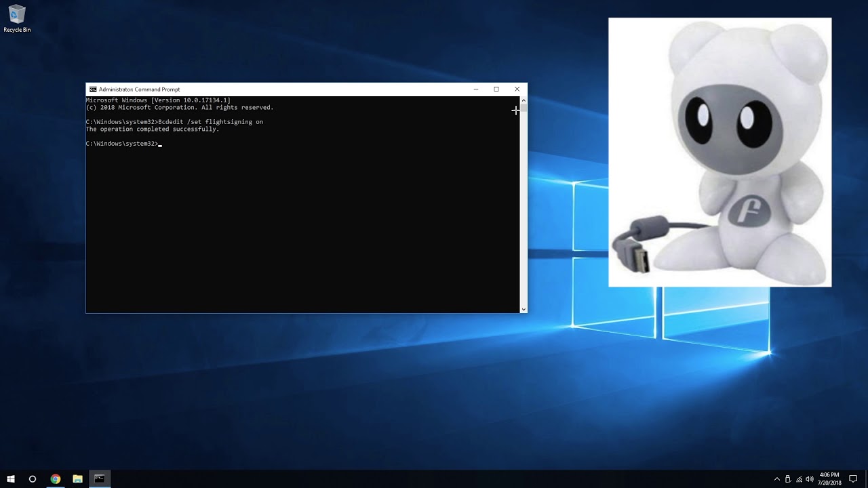The width and height of the screenshot is (868, 488).
Task: Launch Google Chrome from the taskbar
Action: [x=56, y=479]
